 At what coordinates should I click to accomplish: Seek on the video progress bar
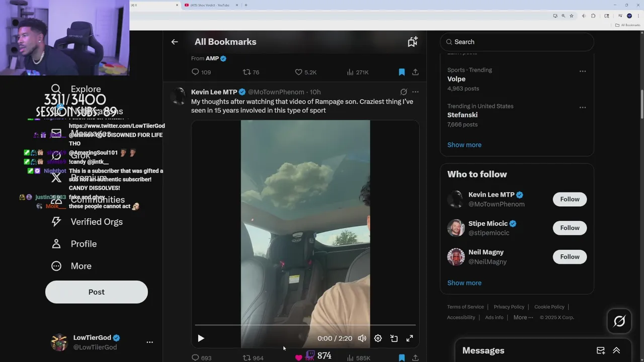305,325
